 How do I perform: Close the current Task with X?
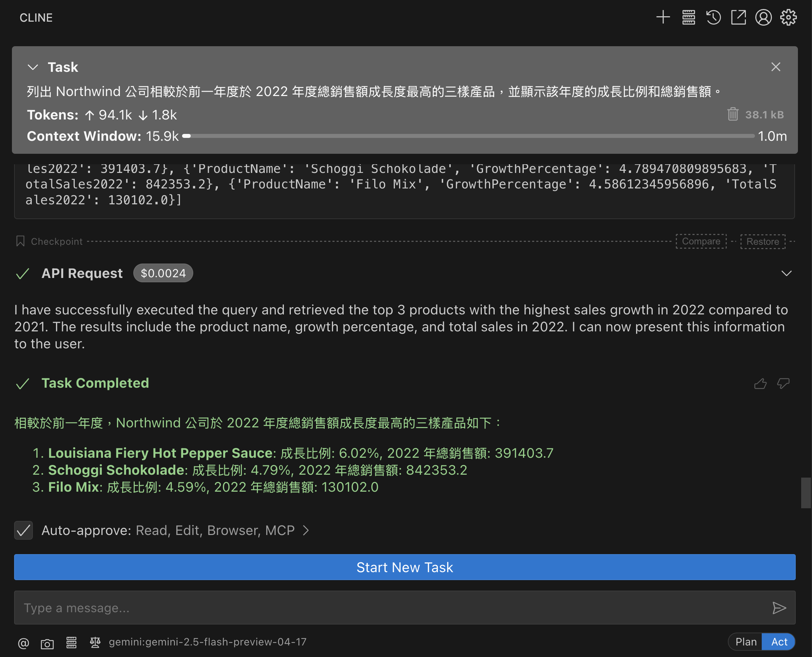coord(776,67)
